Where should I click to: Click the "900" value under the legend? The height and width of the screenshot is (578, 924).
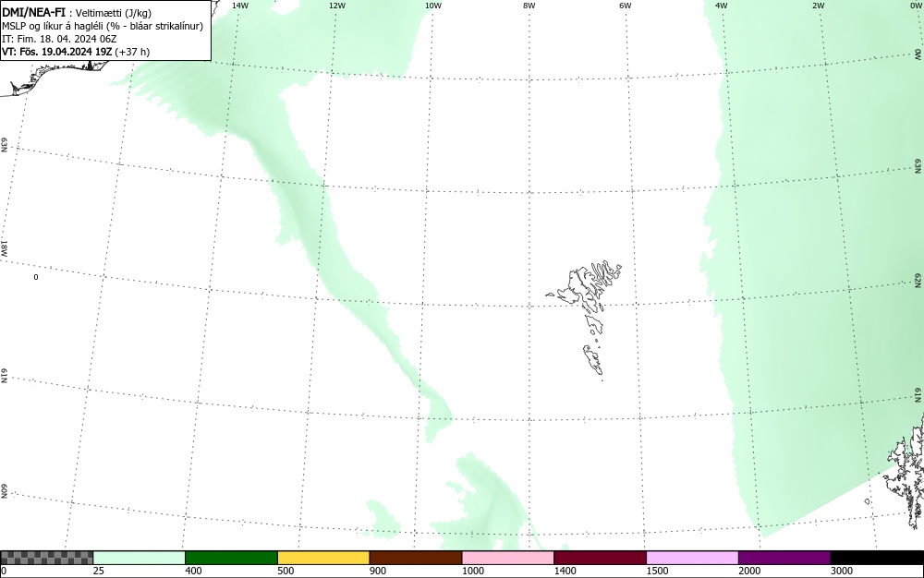378,571
